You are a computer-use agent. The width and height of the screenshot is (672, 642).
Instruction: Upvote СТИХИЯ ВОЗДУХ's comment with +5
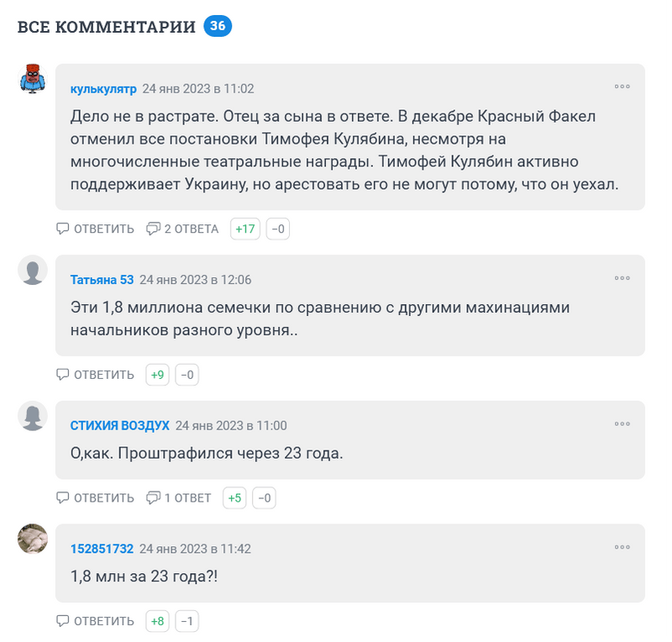point(234,497)
